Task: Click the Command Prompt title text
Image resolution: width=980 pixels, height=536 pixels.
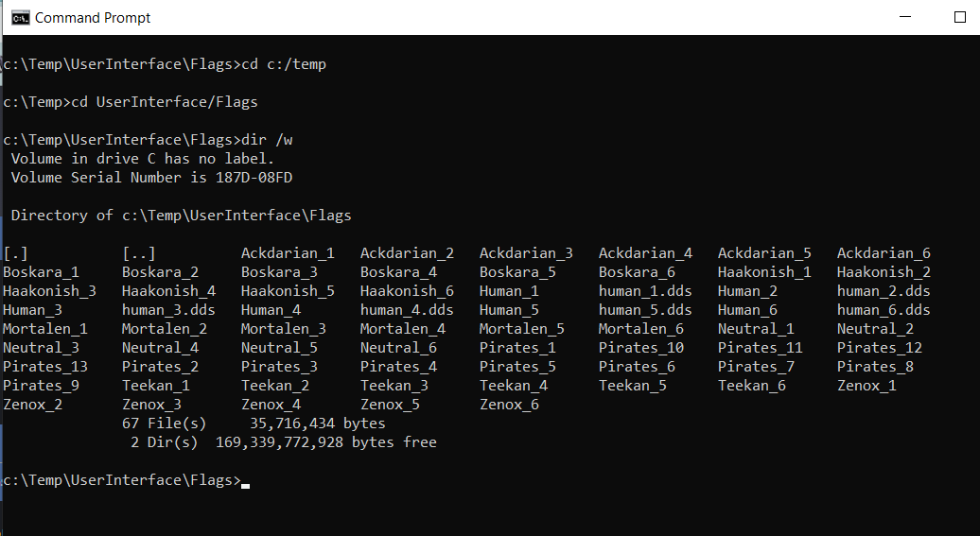Action: [x=93, y=17]
